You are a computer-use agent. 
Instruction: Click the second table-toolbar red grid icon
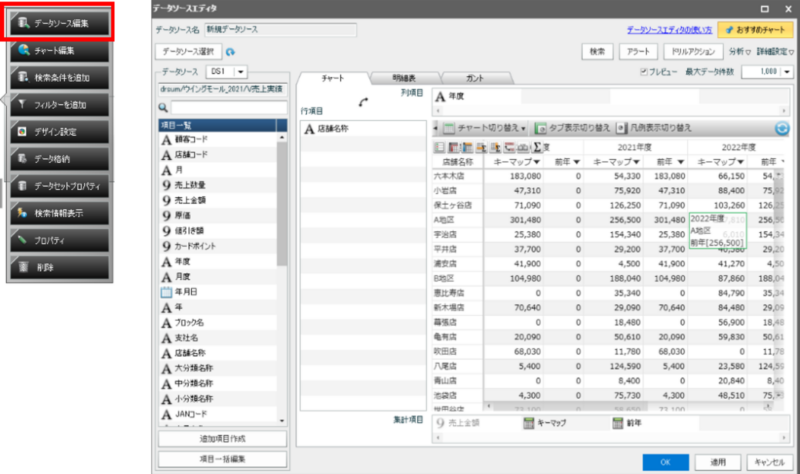pyautogui.click(x=453, y=147)
